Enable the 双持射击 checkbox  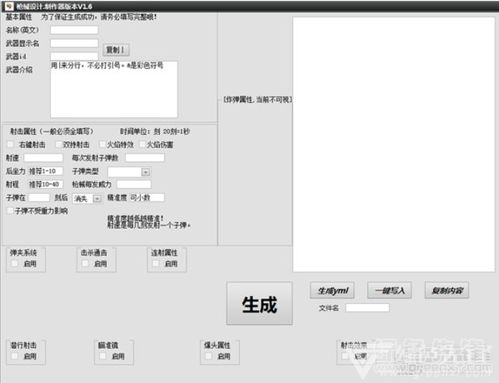tap(59, 144)
